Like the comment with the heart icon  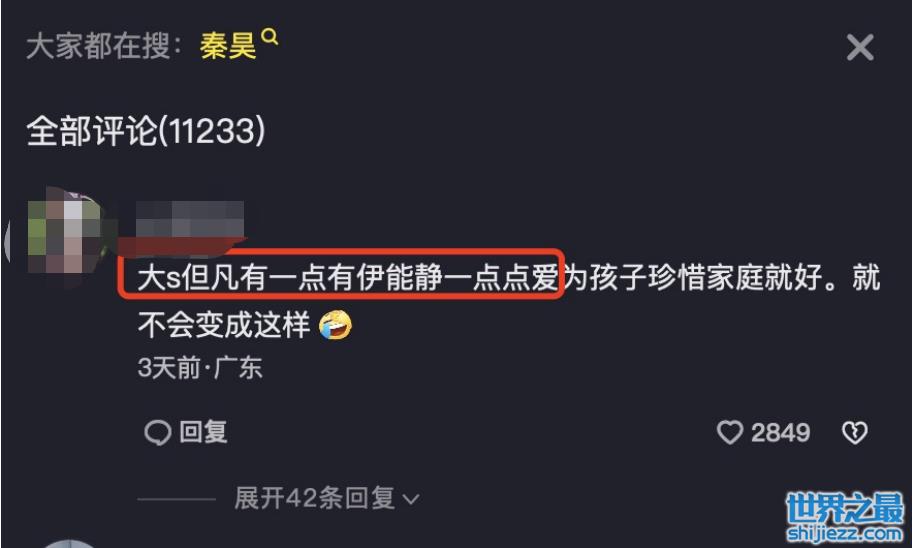729,432
